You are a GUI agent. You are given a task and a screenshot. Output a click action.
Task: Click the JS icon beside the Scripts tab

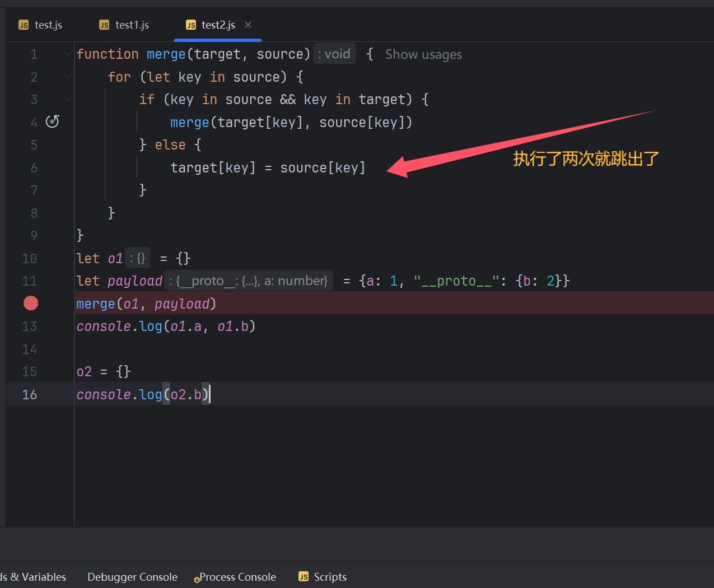[x=304, y=577]
